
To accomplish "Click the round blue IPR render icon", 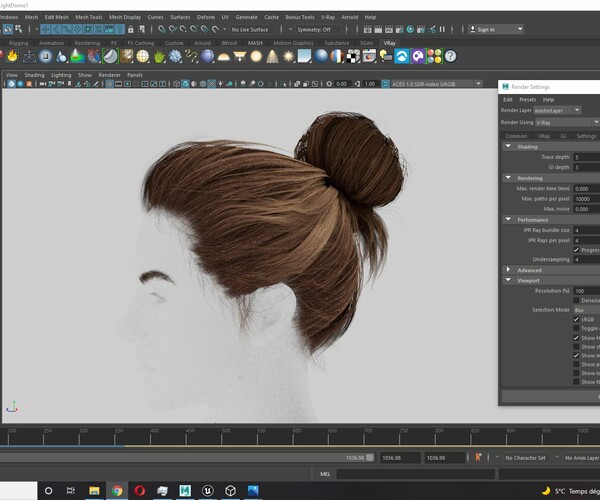I will click(x=410, y=29).
